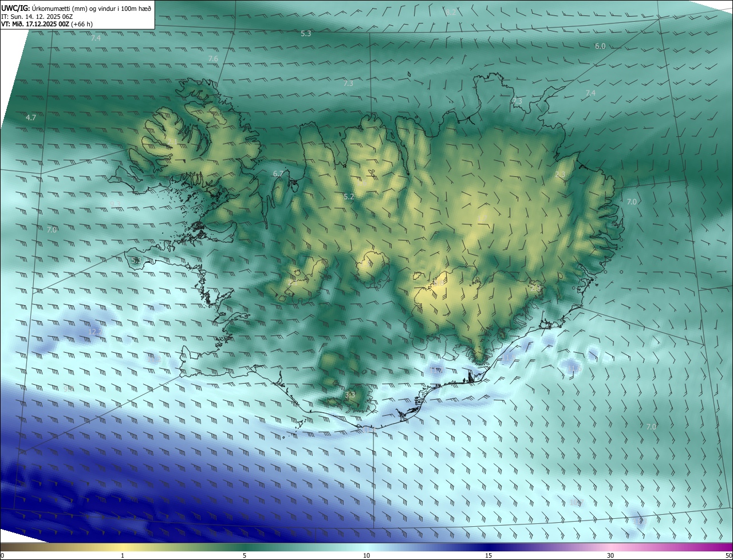Pick the pink colour above scale label 30
The height and width of the screenshot is (560, 733).
[610, 547]
